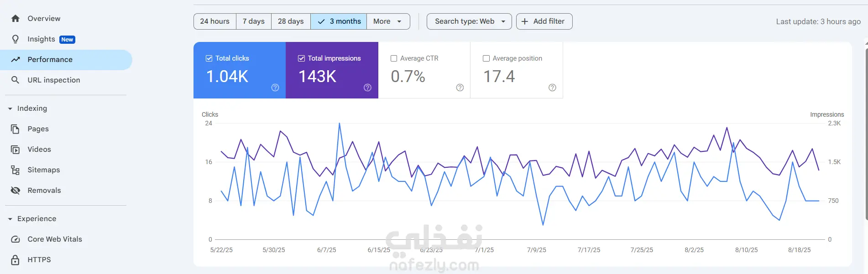
Task: Click the Average position 17.4 card
Action: [517, 70]
